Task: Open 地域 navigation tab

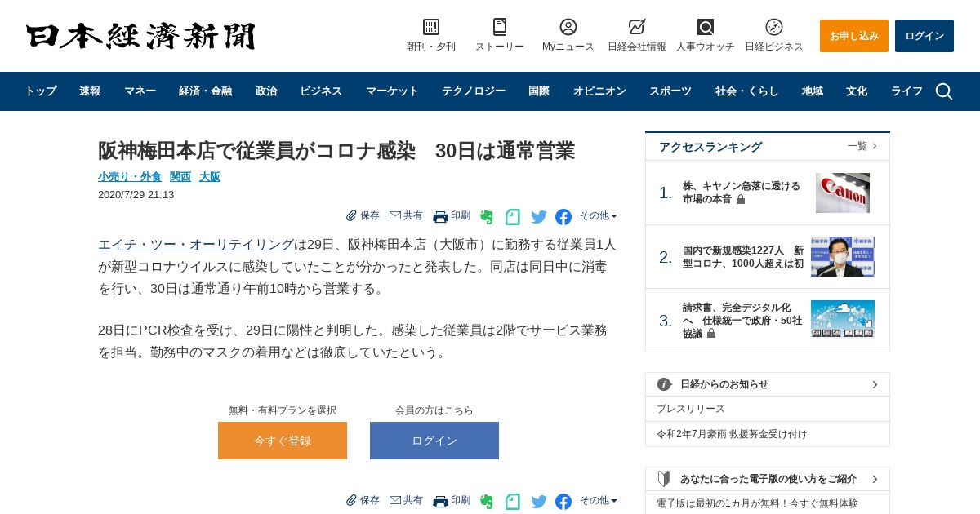Action: click(813, 91)
